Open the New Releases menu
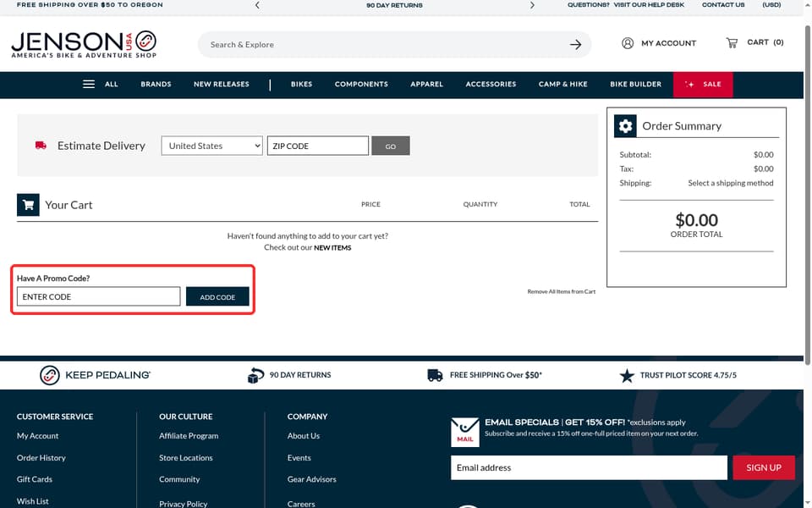Viewport: 812px width, 508px height. 221,84
